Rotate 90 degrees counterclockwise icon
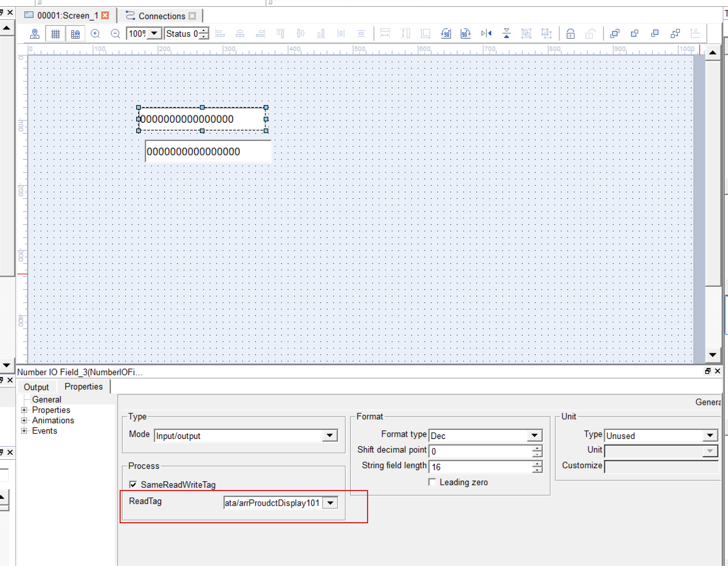Screen dimensions: 728x566 [446, 34]
